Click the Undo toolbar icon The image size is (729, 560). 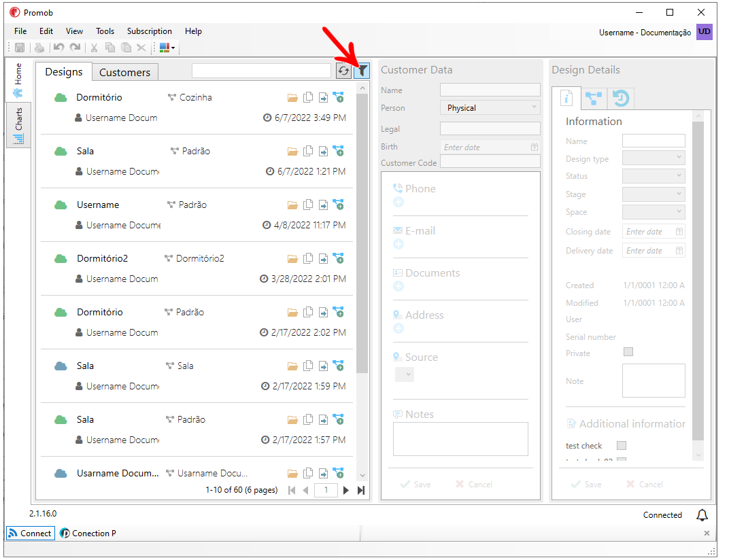[58, 48]
